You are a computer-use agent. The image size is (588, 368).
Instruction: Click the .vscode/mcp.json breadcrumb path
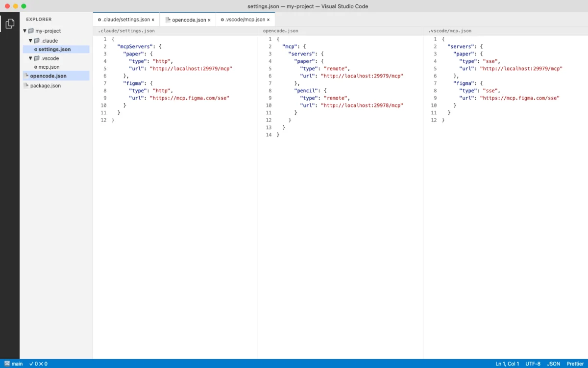coord(450,31)
